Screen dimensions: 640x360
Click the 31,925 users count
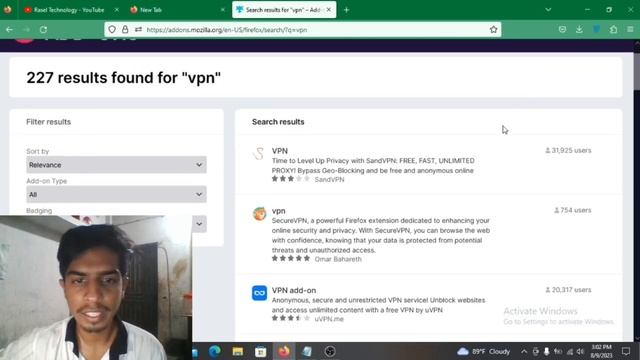568,150
